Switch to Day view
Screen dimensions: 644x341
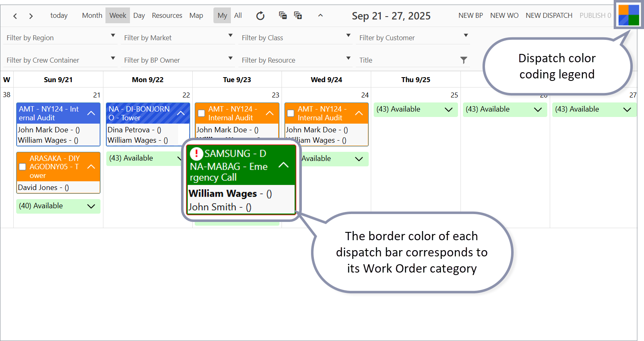139,15
